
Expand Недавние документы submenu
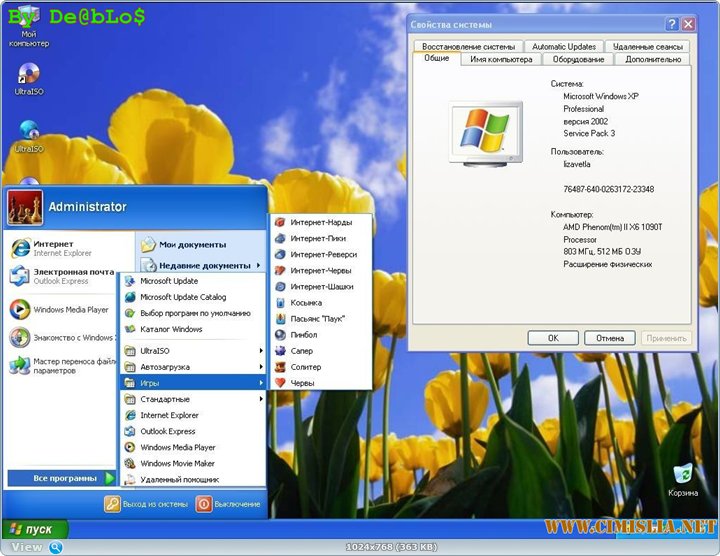tap(200, 265)
